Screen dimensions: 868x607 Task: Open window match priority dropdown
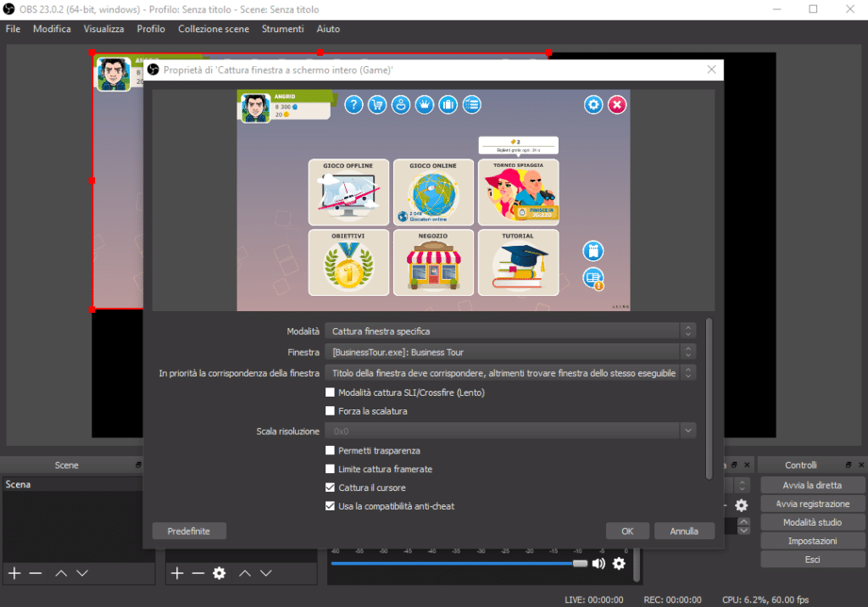510,373
